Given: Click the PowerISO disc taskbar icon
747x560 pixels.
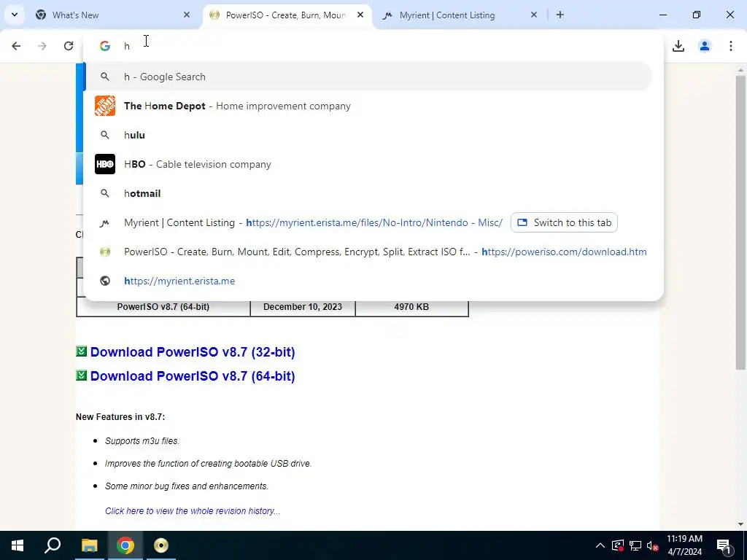Looking at the screenshot, I should [161, 545].
